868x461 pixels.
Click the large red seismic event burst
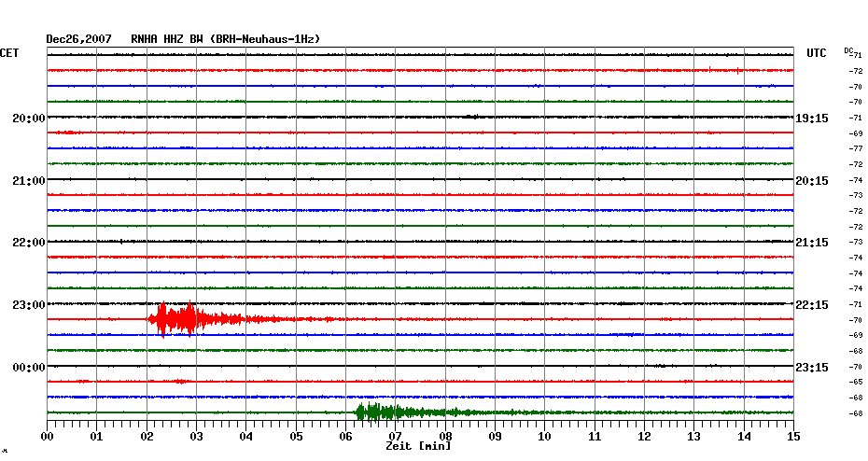click(x=177, y=319)
